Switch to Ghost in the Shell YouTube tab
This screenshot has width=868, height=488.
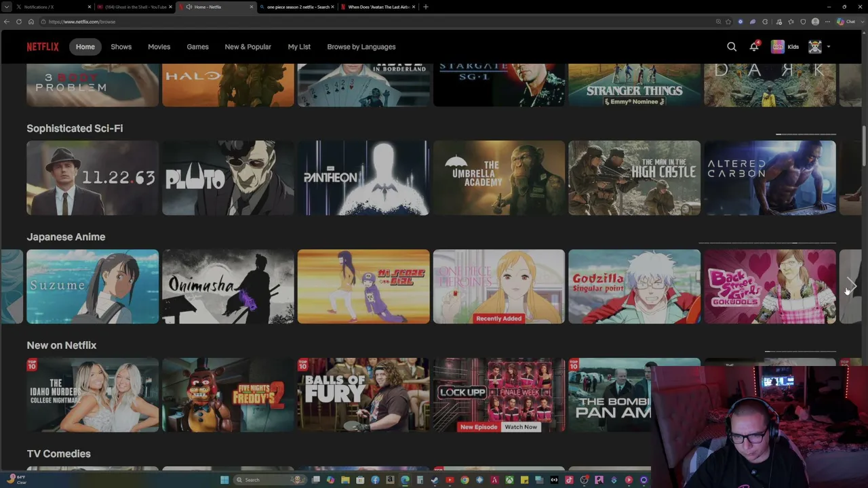[x=136, y=7]
